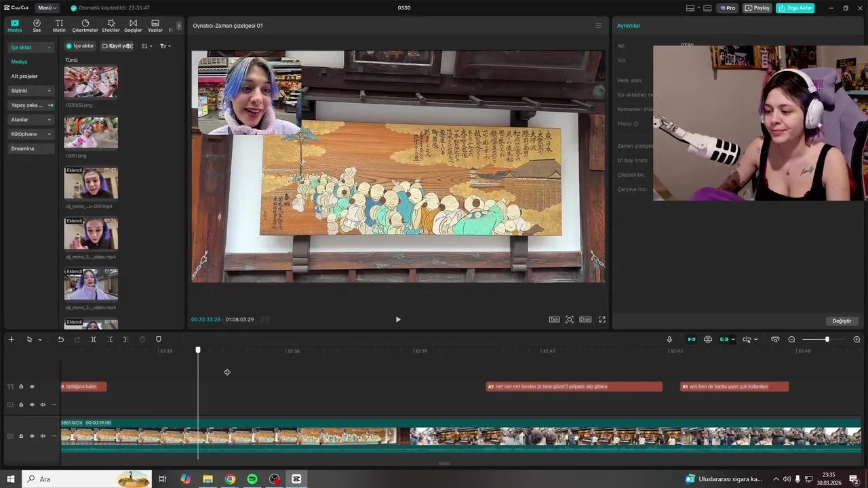Toggle preview axis
Viewport: 868px width, 488px height.
click(x=747, y=340)
